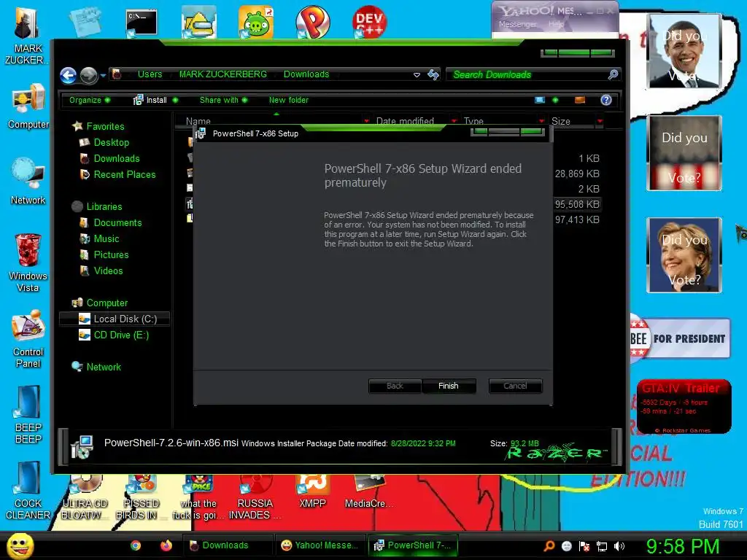Open command prompt desktop shortcut
Image resolution: width=747 pixels, height=560 pixels.
click(x=142, y=23)
